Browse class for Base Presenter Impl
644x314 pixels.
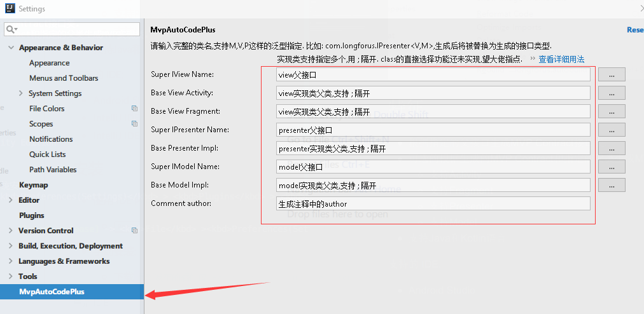tap(612, 148)
